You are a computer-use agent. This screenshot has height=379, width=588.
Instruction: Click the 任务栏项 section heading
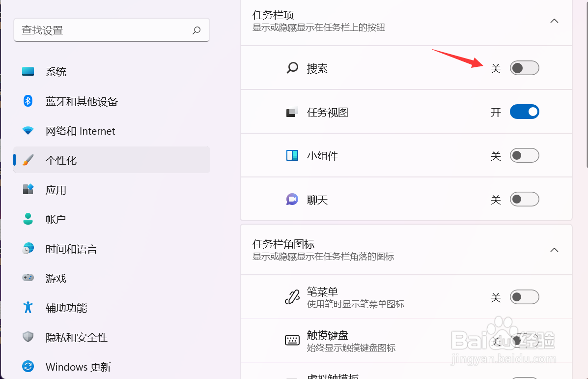tap(273, 15)
